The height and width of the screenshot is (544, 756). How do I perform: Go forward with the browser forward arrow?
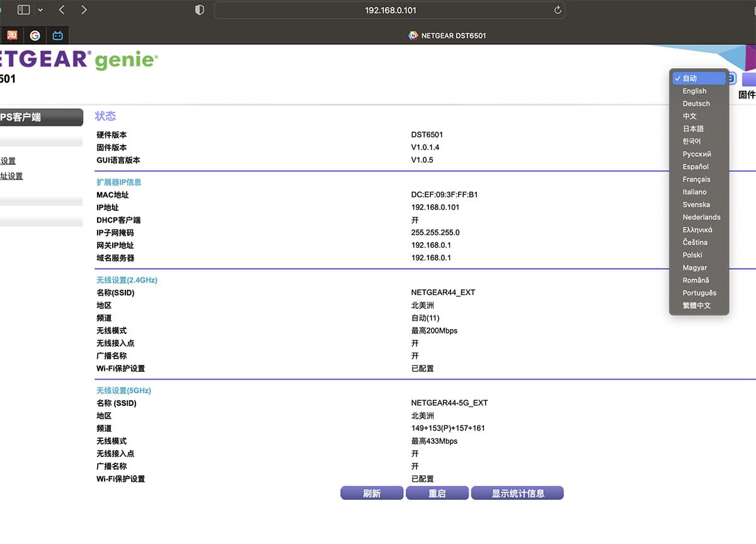[84, 10]
